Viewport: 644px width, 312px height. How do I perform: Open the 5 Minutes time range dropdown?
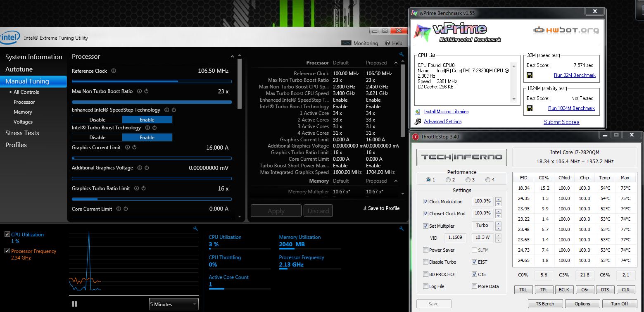coord(173,304)
